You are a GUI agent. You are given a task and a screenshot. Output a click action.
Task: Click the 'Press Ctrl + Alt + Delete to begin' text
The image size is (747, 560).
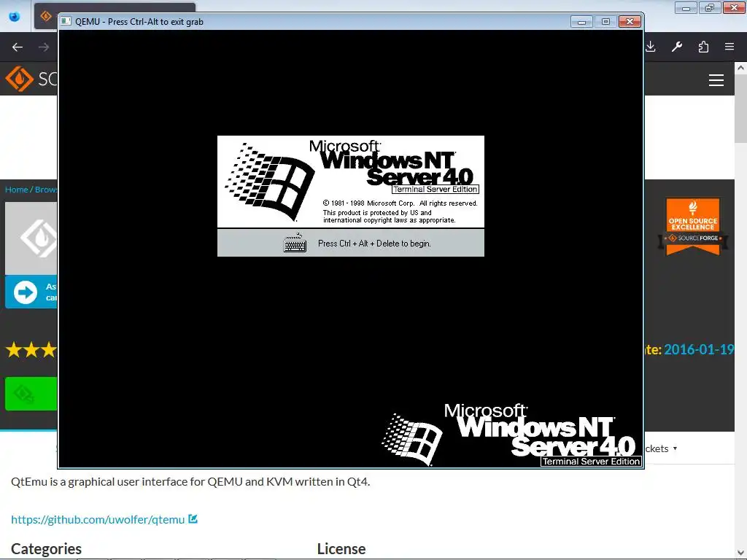coord(374,244)
